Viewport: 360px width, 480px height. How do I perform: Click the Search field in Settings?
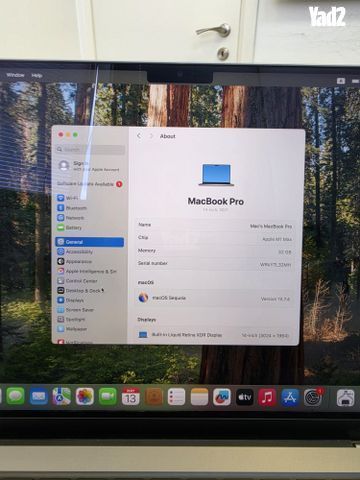click(x=90, y=149)
